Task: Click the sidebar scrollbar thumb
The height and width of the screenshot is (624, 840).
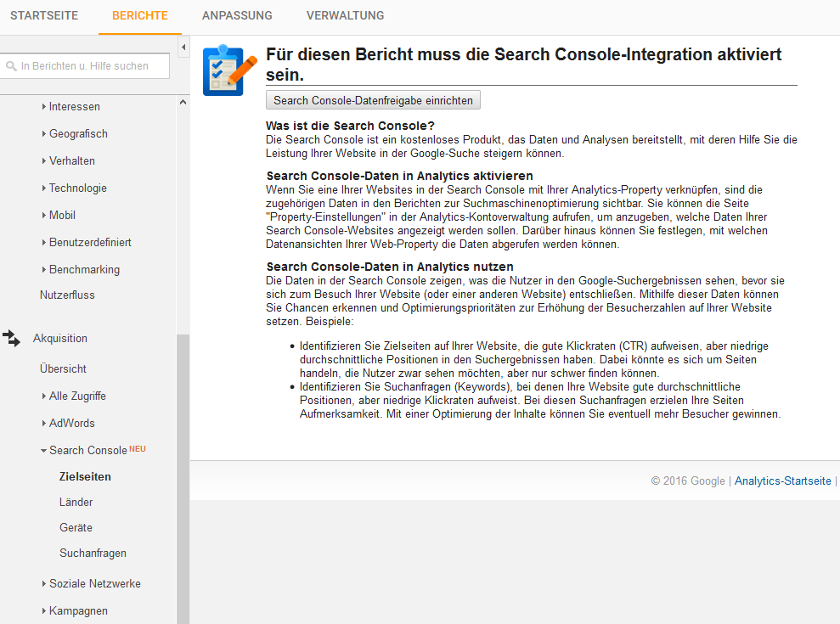Action: pos(183,479)
